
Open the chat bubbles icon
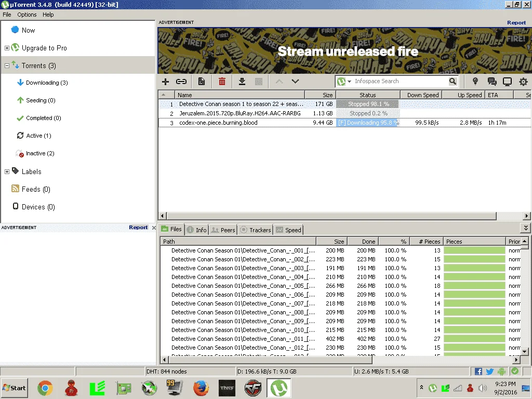point(491,82)
